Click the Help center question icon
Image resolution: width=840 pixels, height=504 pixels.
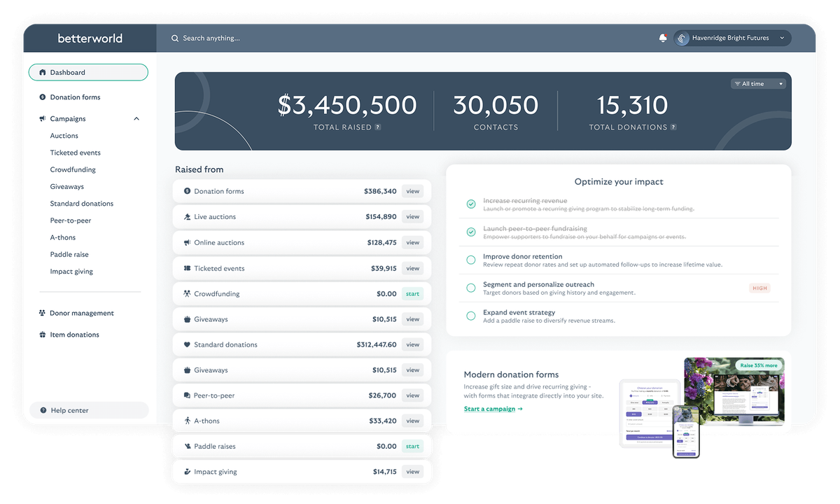43,411
